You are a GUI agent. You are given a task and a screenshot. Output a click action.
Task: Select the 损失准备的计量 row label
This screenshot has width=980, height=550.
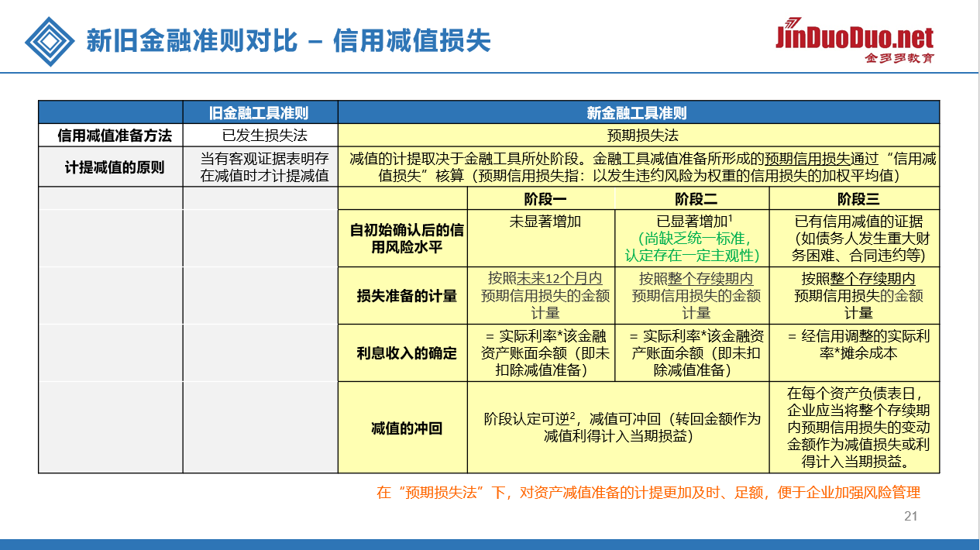[x=402, y=296]
